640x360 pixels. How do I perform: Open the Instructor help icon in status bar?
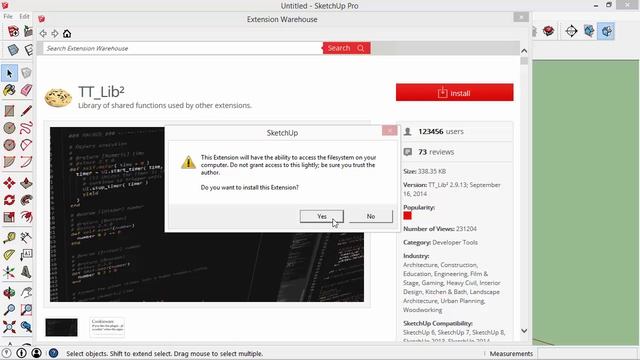click(x=53, y=353)
